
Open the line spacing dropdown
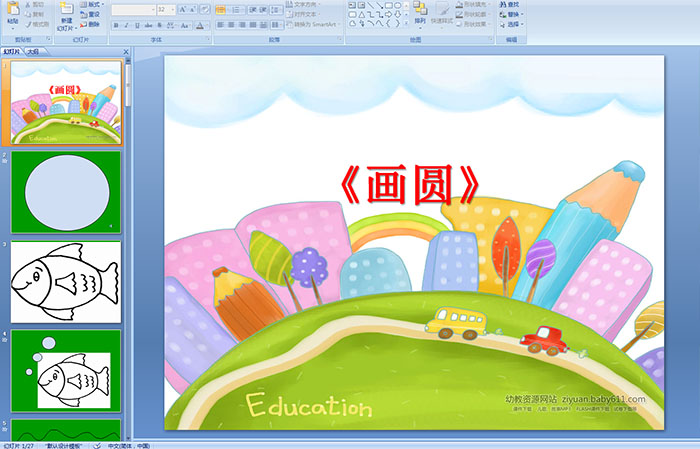click(x=277, y=10)
